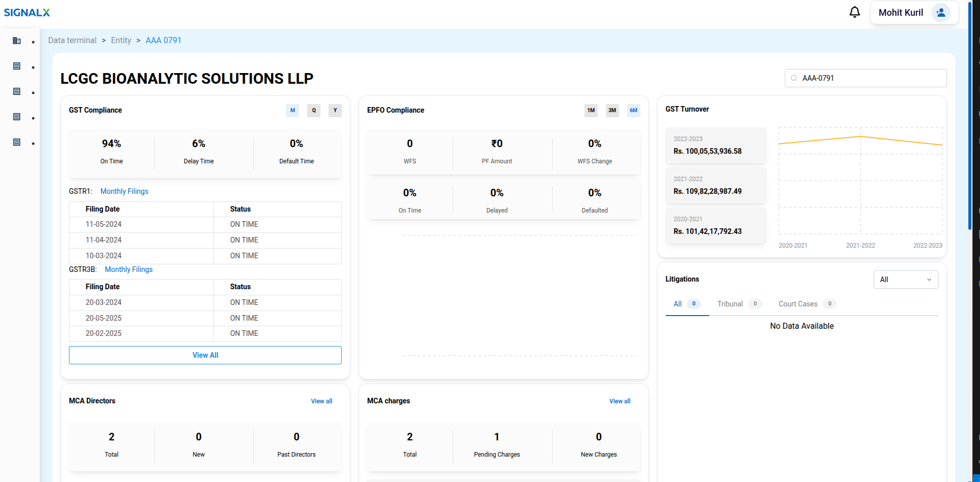Viewport: 980px width, 482px height.
Task: Click the LCGC BIOANALYTIC SOLUTIONS LLP heading
Action: pyautogui.click(x=187, y=79)
